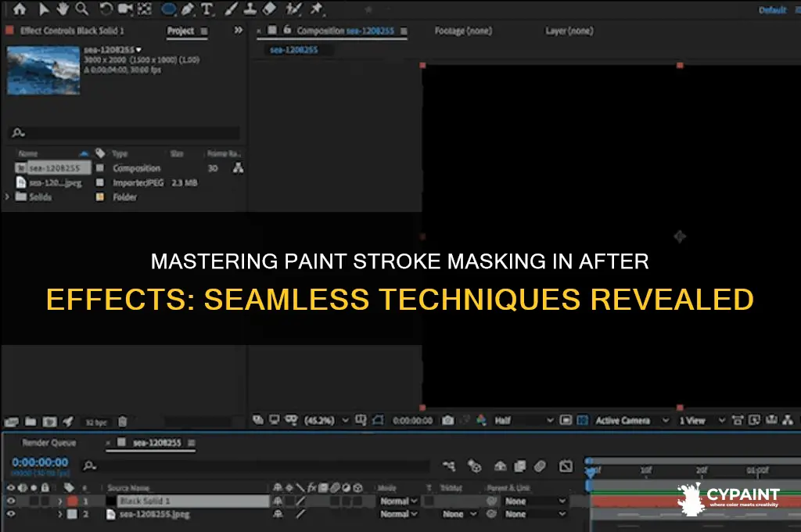The image size is (801, 532).
Task: Select the Rotation tool
Action: pyautogui.click(x=106, y=9)
